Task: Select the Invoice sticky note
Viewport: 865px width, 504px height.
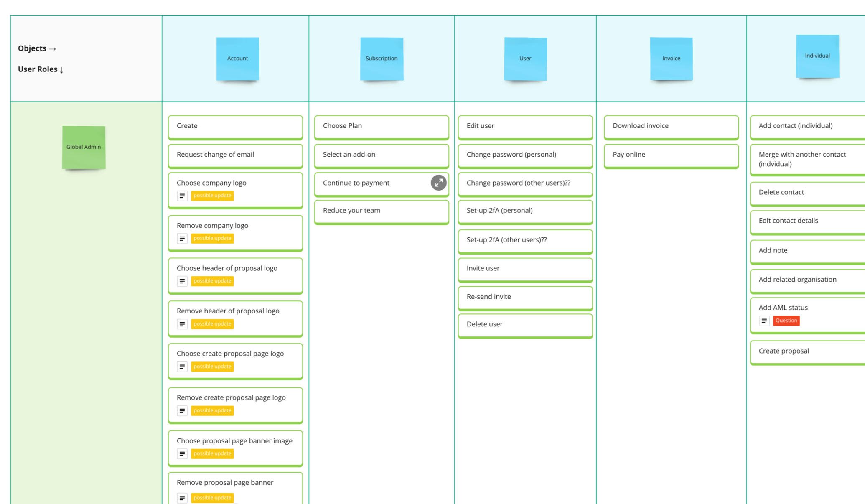Action: click(671, 59)
